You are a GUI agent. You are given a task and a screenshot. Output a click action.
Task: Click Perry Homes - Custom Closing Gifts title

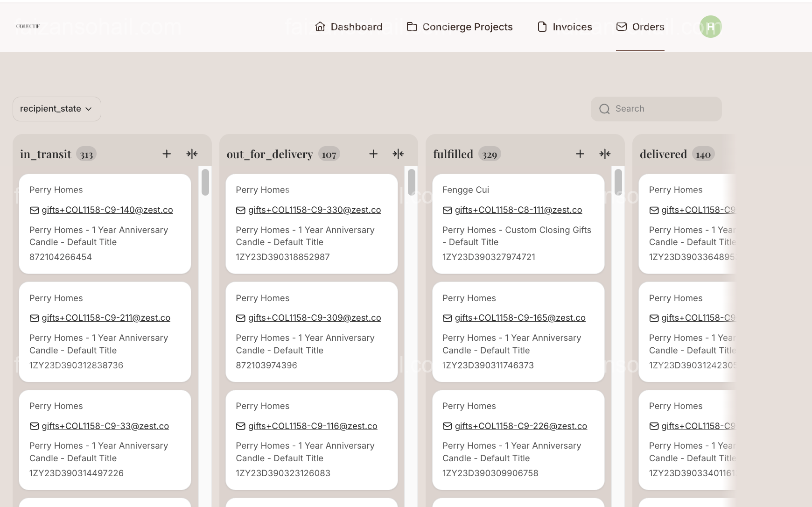click(517, 236)
